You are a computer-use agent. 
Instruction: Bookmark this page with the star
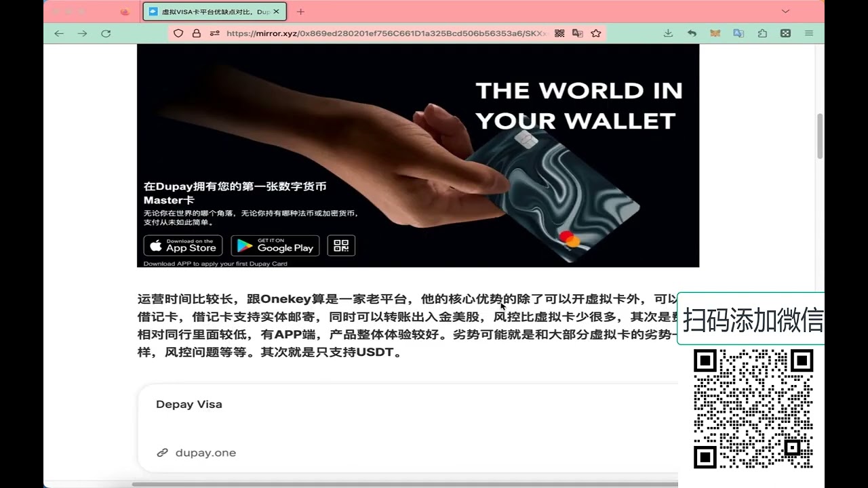tap(596, 33)
